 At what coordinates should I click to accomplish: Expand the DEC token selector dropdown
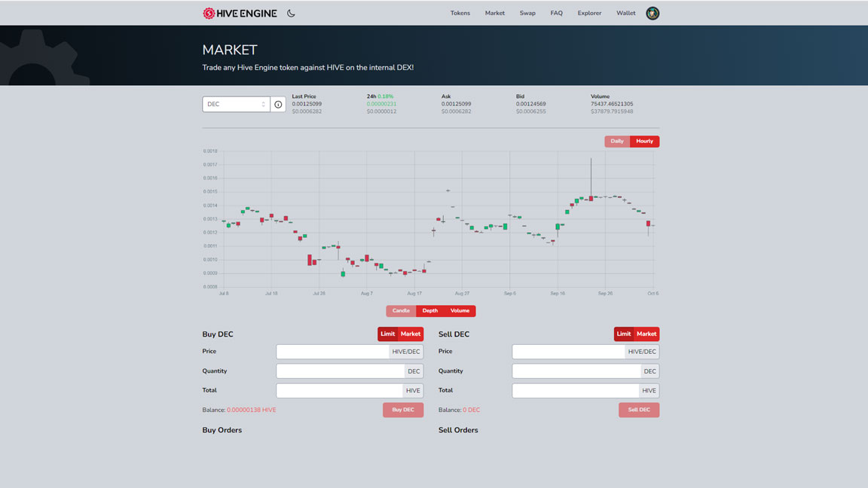[x=237, y=105]
